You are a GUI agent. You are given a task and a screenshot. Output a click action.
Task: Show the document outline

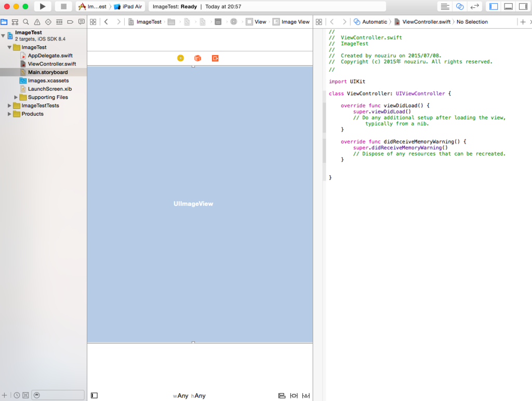coord(95,396)
